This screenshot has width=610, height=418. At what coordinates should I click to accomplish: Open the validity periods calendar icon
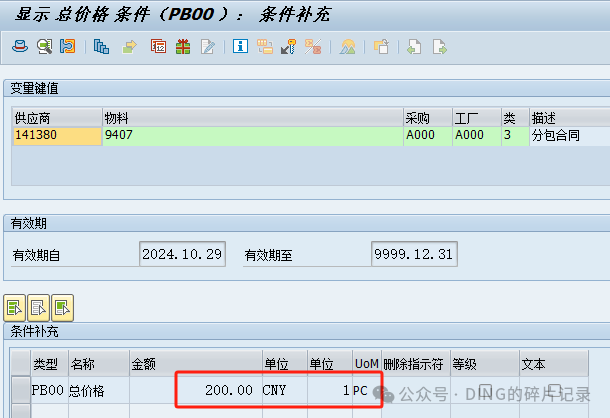(x=158, y=46)
